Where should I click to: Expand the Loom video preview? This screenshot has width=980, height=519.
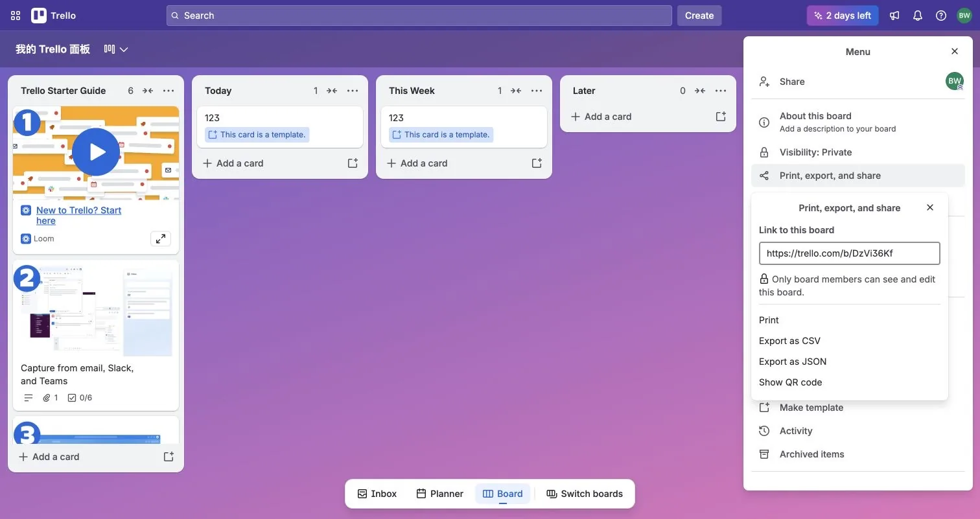(161, 238)
